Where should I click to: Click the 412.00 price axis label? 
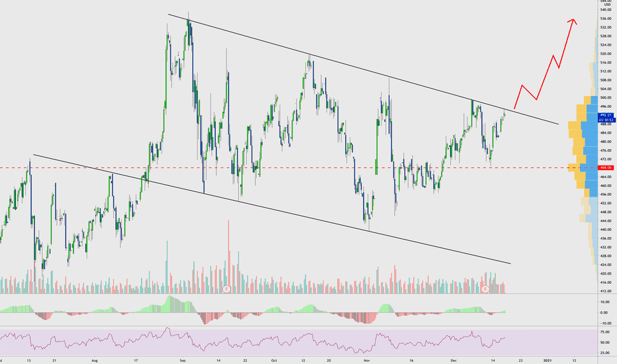(606, 291)
